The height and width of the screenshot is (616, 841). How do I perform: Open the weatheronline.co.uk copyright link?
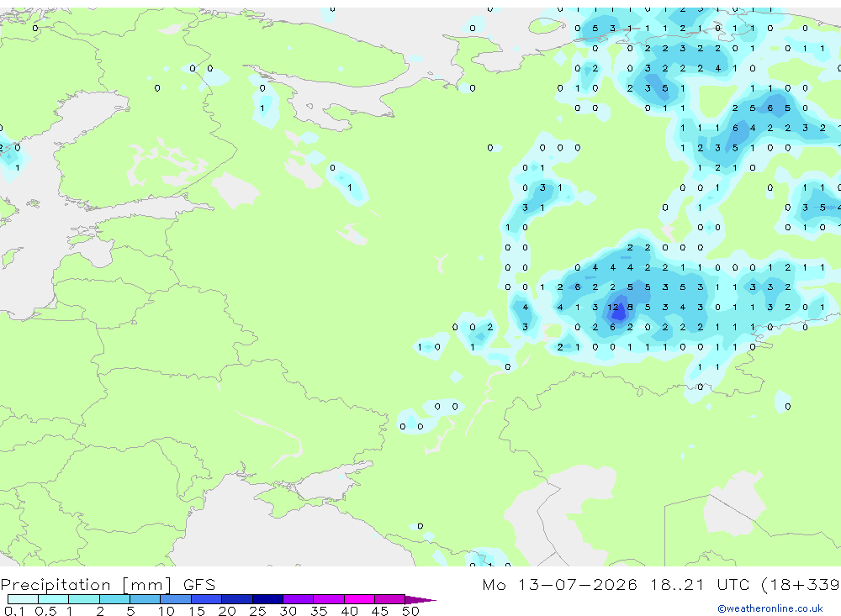coord(770,608)
